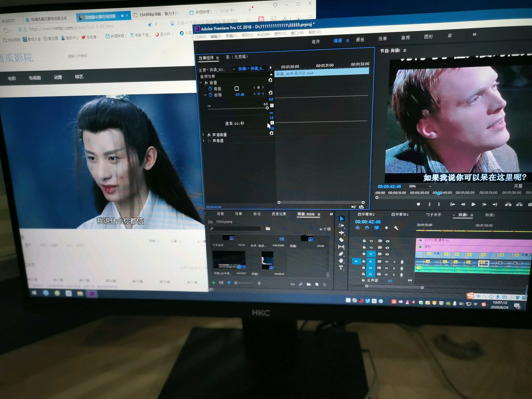This screenshot has height=399, width=532.
Task: Mark In in program monitor
Action: coord(429,204)
